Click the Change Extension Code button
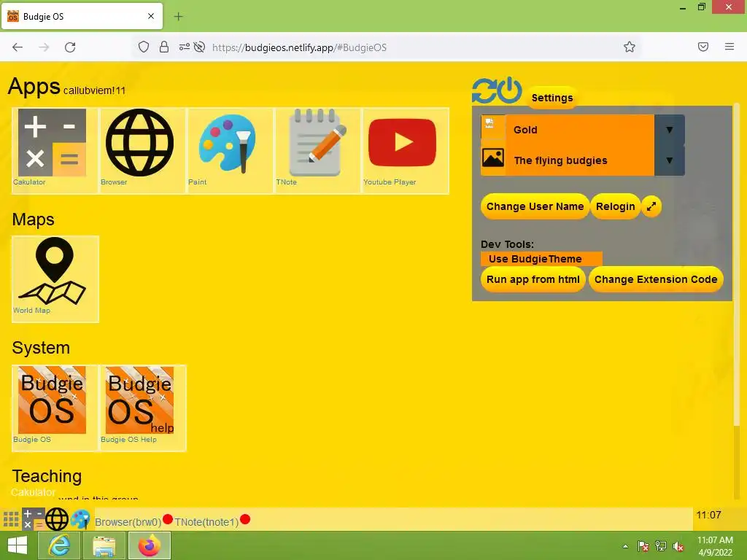 point(656,279)
